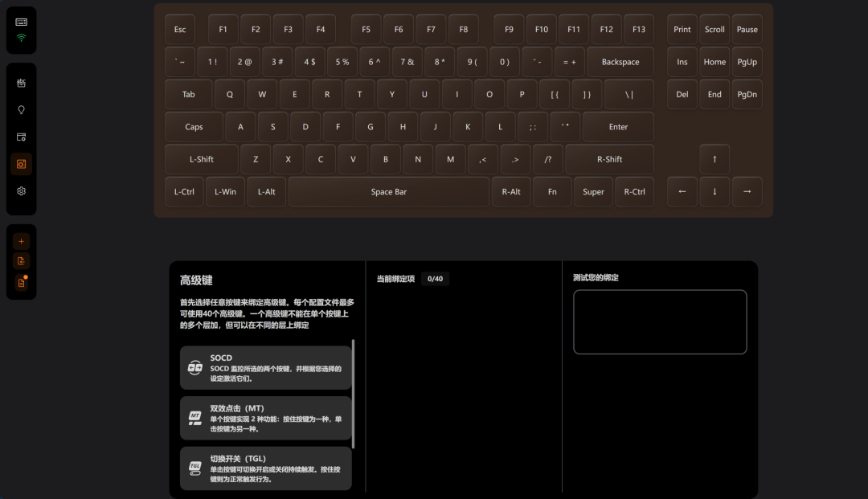Select the PgDn key
The height and width of the screenshot is (499, 868).
click(x=747, y=94)
